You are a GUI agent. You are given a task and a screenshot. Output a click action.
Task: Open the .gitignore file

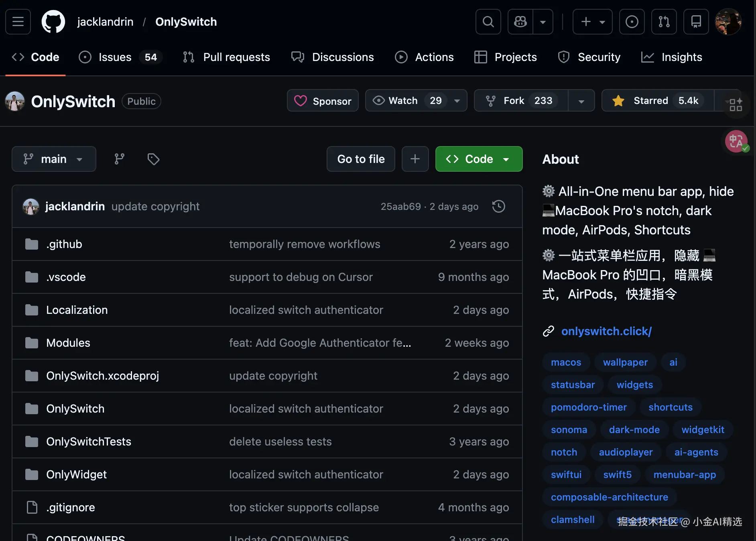pyautogui.click(x=71, y=507)
